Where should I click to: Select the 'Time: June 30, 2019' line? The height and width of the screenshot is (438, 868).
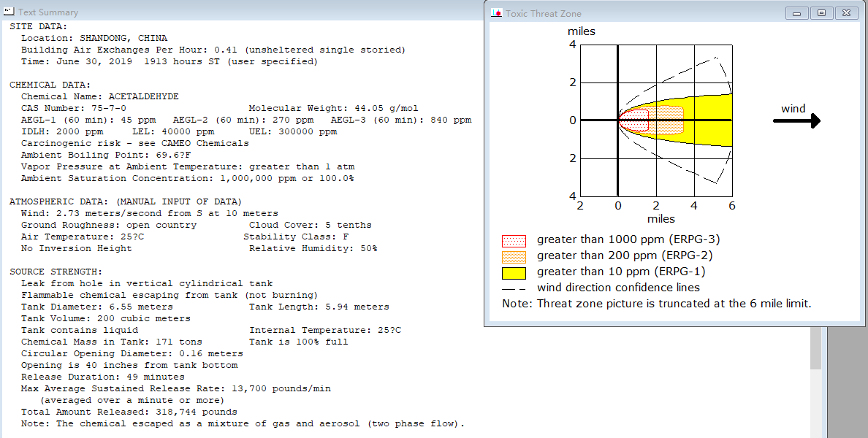[x=170, y=61]
